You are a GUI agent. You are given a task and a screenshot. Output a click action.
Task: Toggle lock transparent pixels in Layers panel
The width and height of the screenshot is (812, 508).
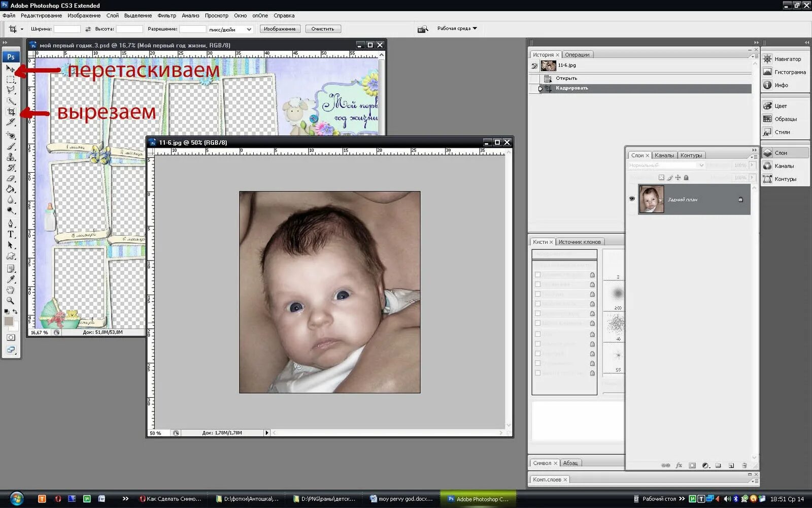click(x=661, y=177)
